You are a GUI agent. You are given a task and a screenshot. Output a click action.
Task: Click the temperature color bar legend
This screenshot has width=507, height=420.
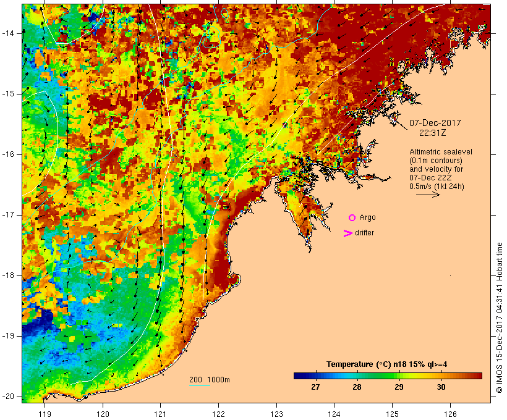388,376
